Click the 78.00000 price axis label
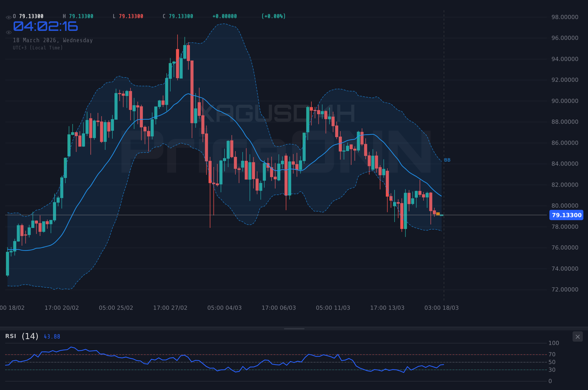 [x=565, y=227]
